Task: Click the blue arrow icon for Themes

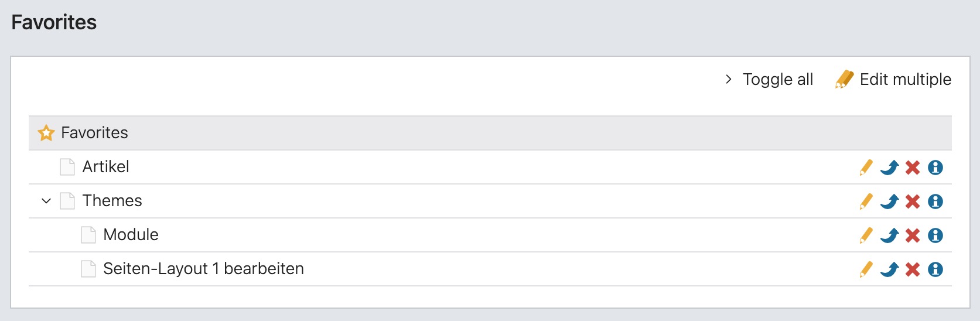Action: (x=889, y=202)
